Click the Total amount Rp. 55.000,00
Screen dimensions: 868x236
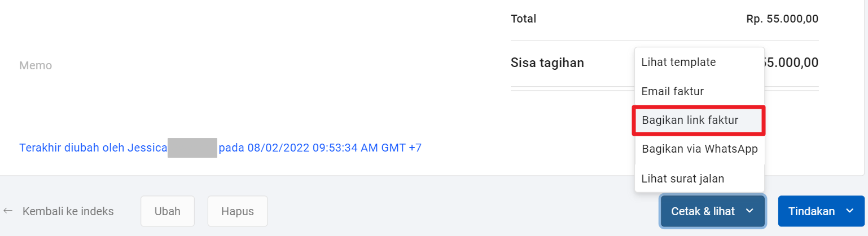782,19
